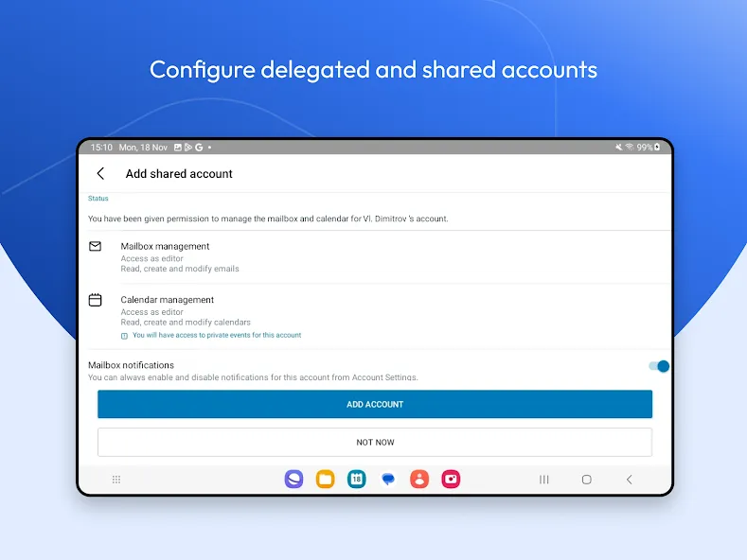Open the Calendar app showing 18
Screen dimensions: 747x560
click(357, 479)
